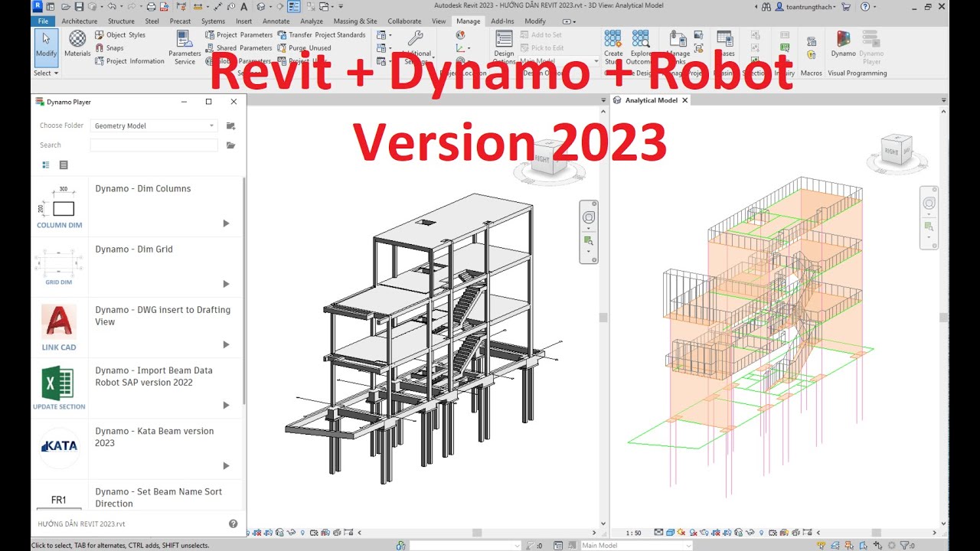Open the worksets dropdown in status bar
This screenshot has height=551, width=980.
(x=465, y=546)
